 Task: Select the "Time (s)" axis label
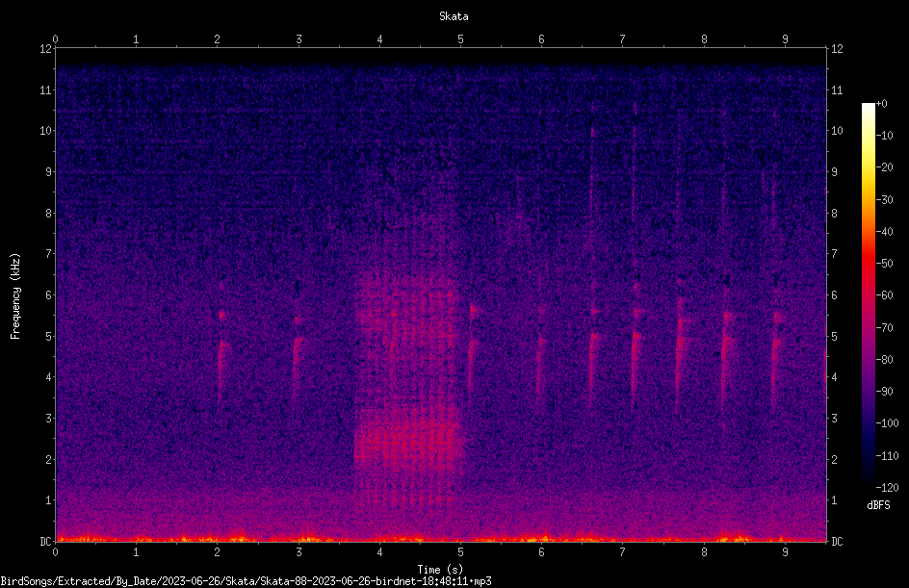440,570
